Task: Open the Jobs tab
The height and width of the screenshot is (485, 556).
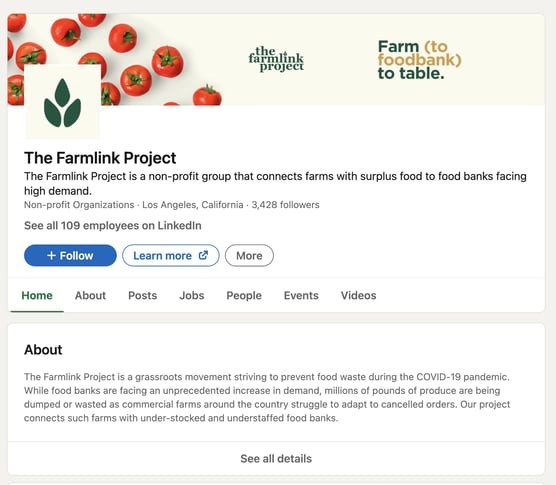Action: coord(192,295)
